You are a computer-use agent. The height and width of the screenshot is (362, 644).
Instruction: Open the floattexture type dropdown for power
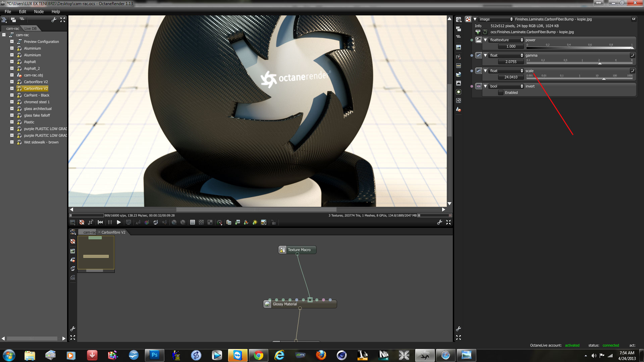click(x=506, y=40)
